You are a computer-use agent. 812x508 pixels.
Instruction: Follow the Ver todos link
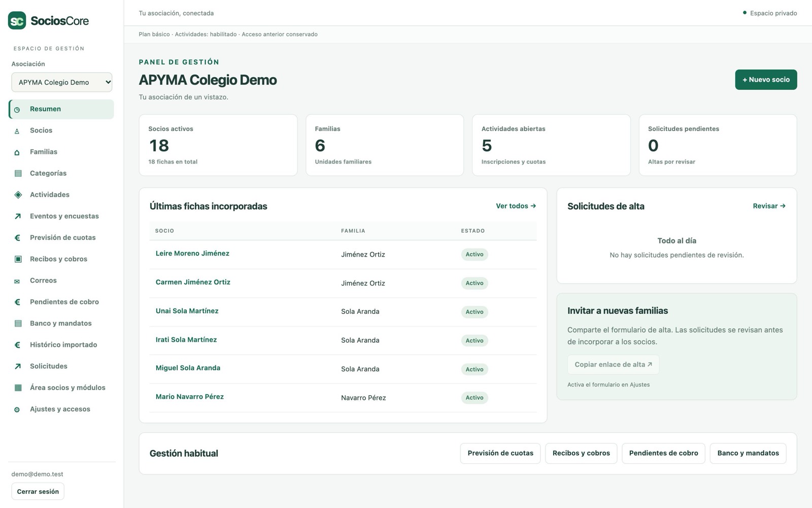[516, 206]
